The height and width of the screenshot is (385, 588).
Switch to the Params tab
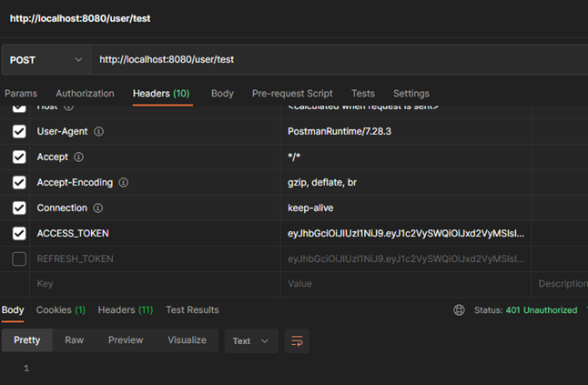click(x=21, y=94)
